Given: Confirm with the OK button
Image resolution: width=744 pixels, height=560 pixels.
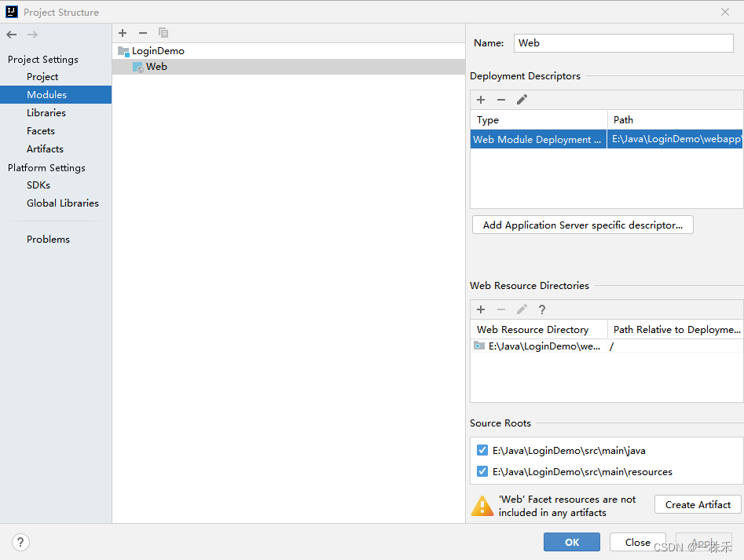Looking at the screenshot, I should pos(572,542).
